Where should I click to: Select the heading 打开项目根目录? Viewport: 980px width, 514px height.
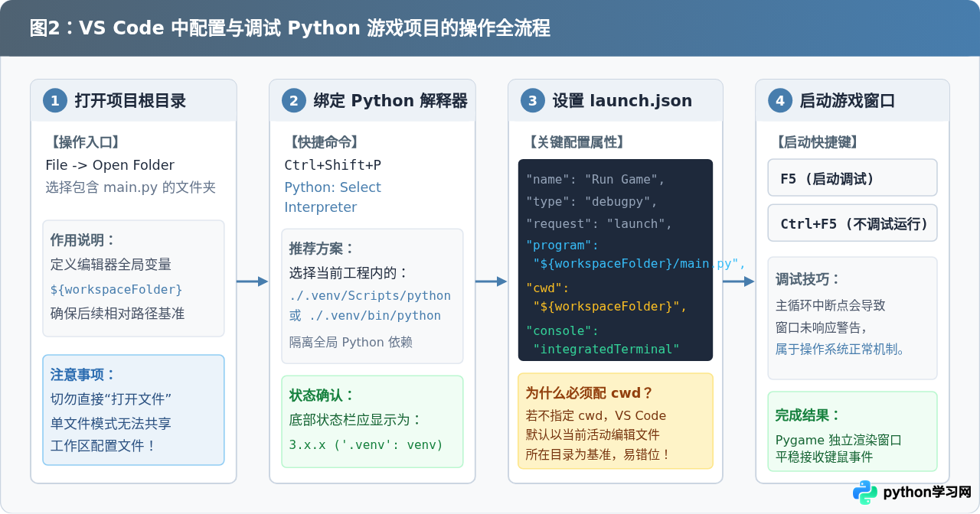pyautogui.click(x=130, y=100)
